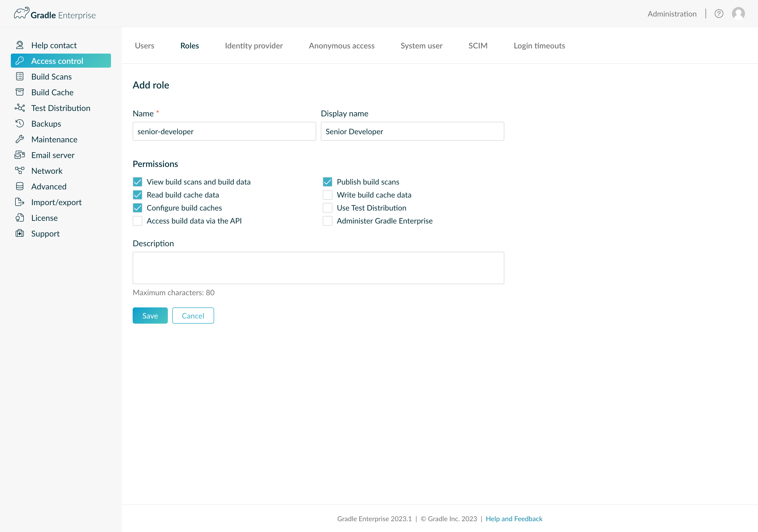Click the License tag icon
This screenshot has width=758, height=532.
click(x=20, y=218)
